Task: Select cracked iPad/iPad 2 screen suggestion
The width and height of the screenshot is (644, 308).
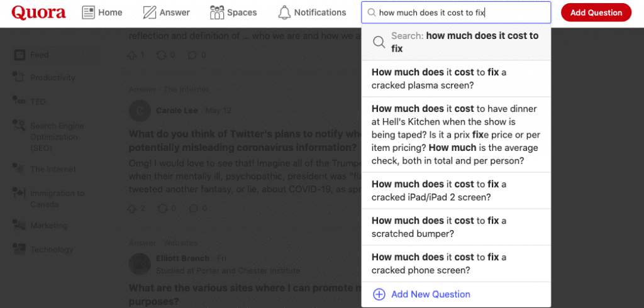Action: tap(456, 190)
